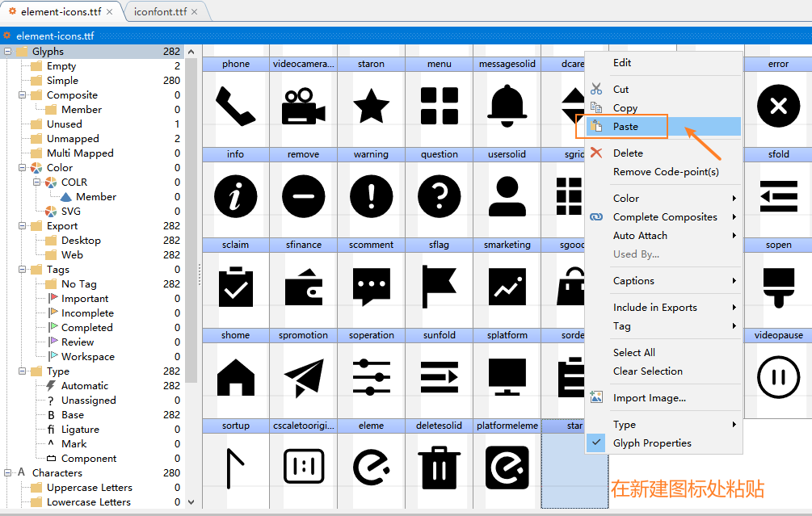Click Paste in the context menu
The image size is (812, 516).
pos(625,127)
